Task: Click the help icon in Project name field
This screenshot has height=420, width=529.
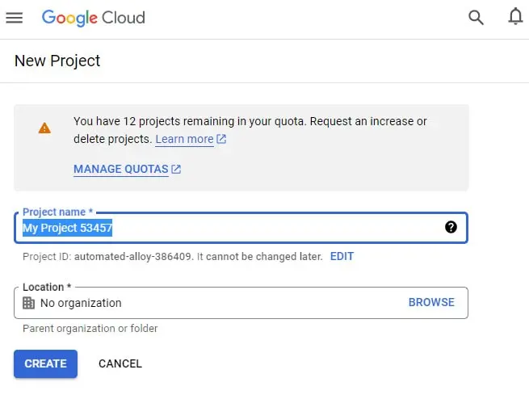Action: (x=451, y=227)
